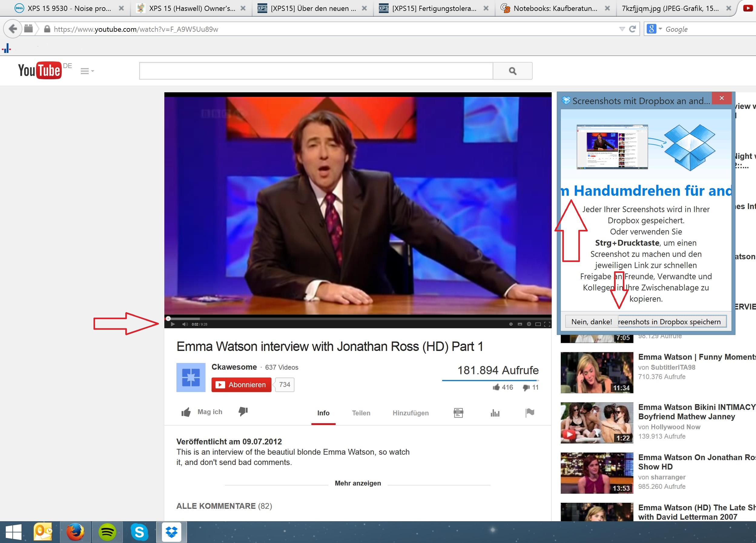Open the Hinzufügen tab

[x=411, y=413]
